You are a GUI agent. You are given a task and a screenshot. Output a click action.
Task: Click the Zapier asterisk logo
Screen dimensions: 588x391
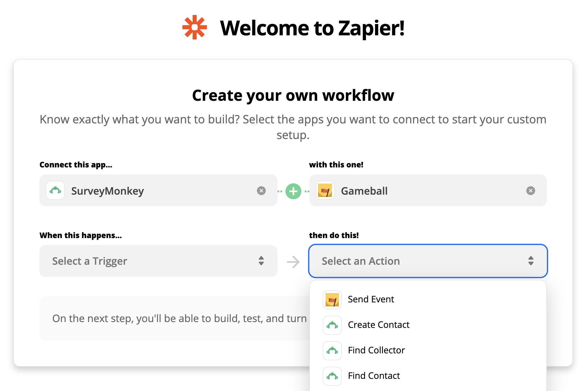coord(194,28)
